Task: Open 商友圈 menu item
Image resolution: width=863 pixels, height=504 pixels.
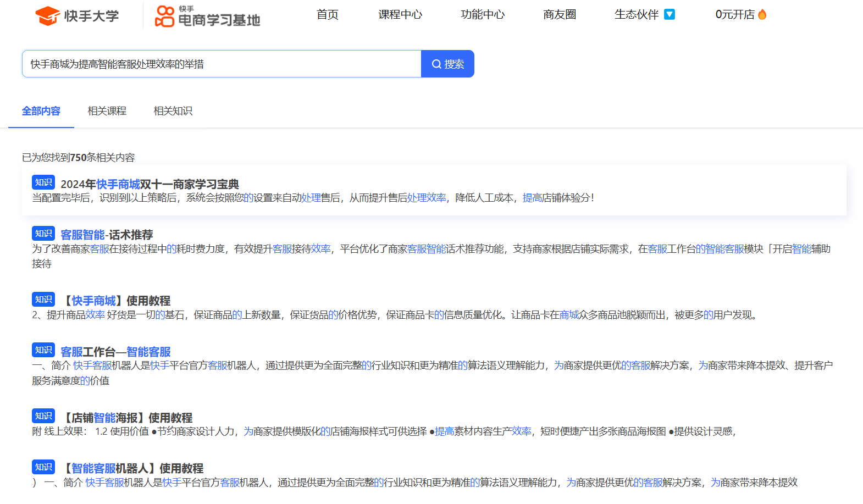Action: tap(560, 14)
